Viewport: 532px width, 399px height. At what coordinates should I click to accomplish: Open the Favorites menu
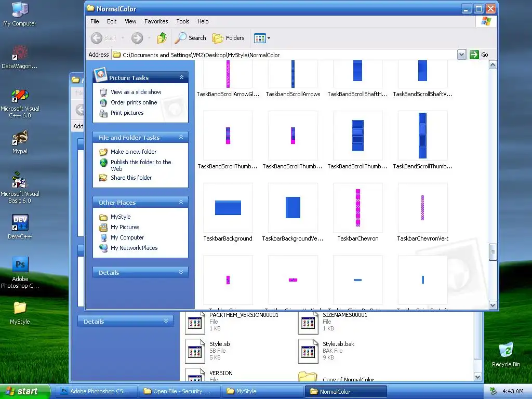point(156,21)
